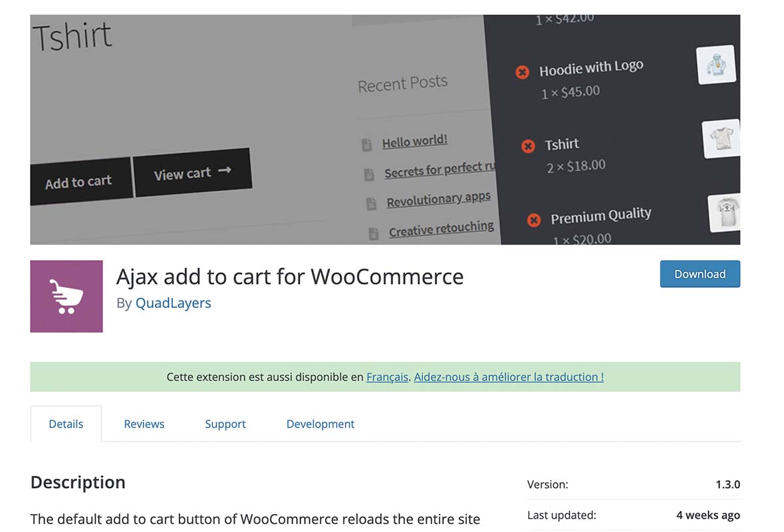Open the QuadLayers author link
The height and width of the screenshot is (532, 784).
[174, 303]
